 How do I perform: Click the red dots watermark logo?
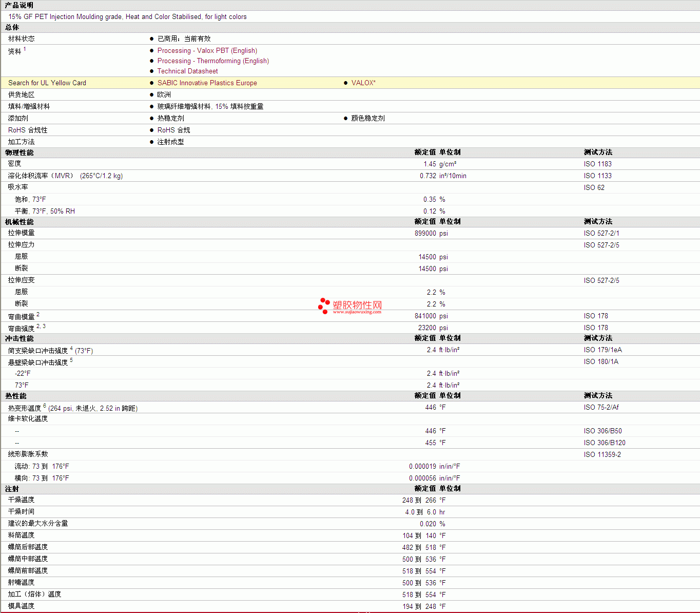coord(323,305)
